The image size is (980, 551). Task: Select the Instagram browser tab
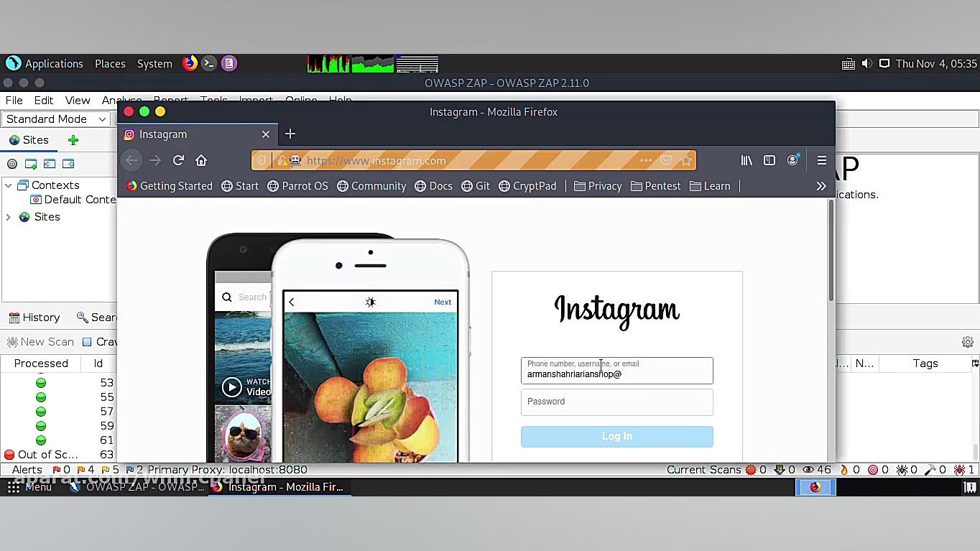pos(197,134)
